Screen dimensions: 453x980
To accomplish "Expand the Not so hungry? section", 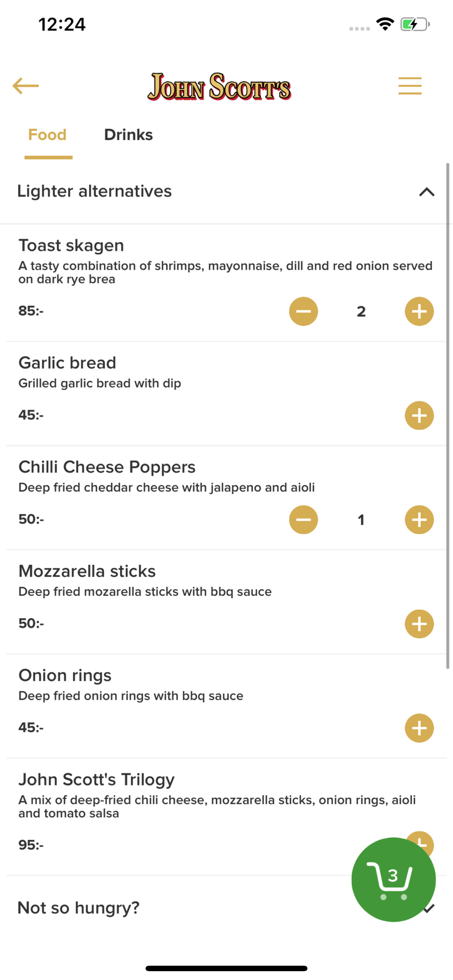I will (x=78, y=908).
